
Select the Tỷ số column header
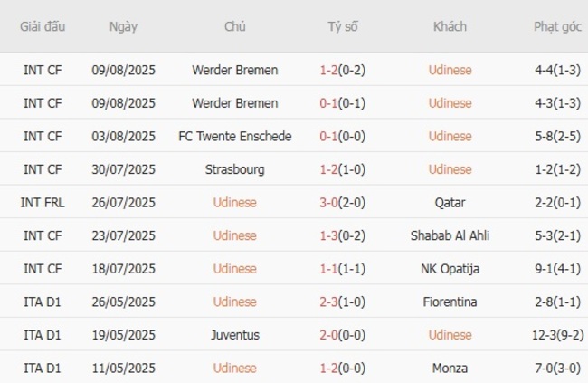click(343, 26)
